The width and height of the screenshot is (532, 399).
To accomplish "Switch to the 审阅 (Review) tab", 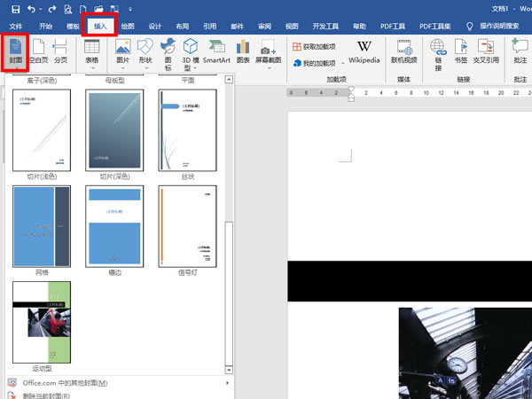I will click(265, 27).
